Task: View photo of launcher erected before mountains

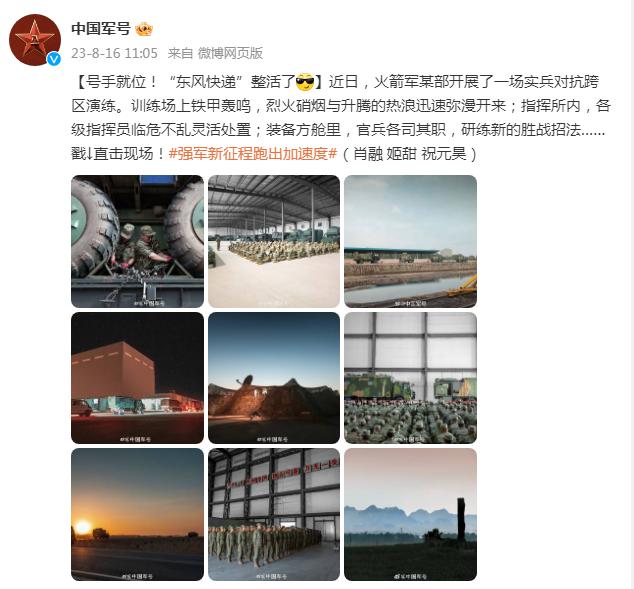Action: 410,515
